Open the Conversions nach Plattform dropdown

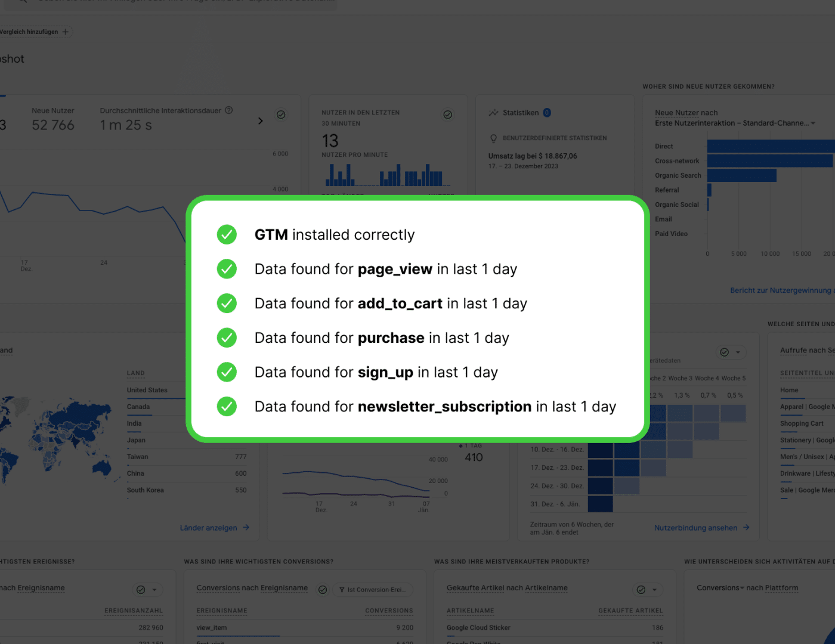[x=742, y=588]
